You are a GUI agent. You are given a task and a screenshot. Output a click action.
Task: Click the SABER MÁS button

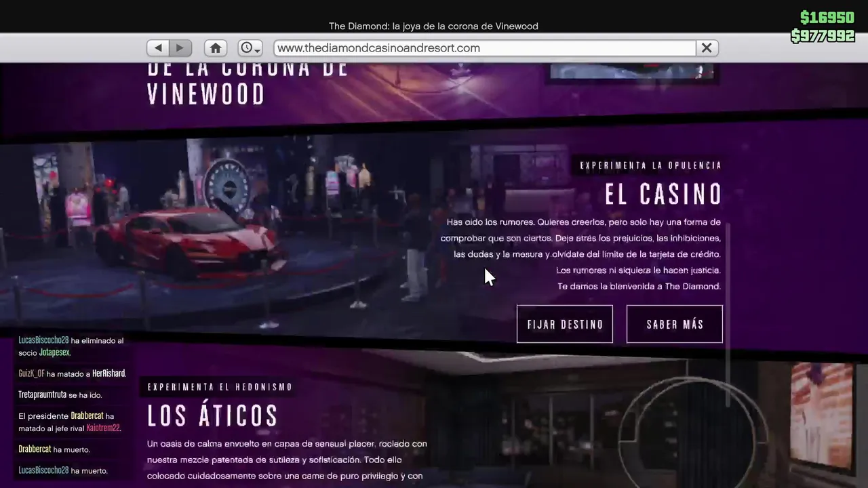click(x=675, y=324)
